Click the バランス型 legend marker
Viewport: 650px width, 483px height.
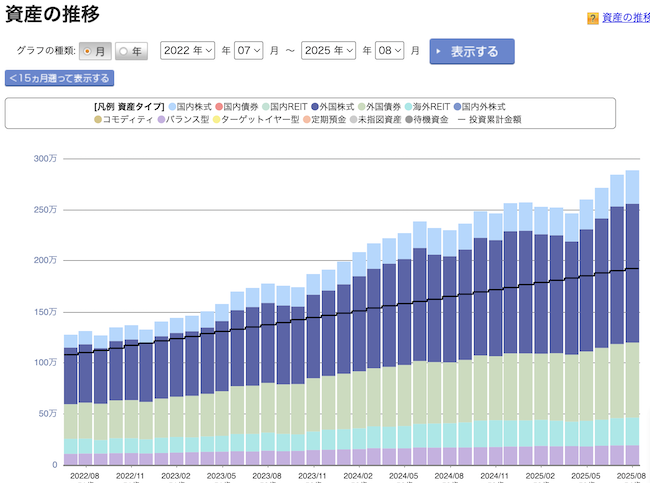(x=160, y=119)
